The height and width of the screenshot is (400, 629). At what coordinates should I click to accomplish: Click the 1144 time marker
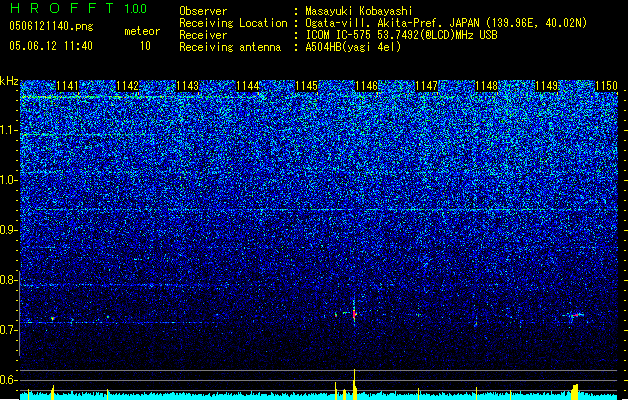pos(248,86)
